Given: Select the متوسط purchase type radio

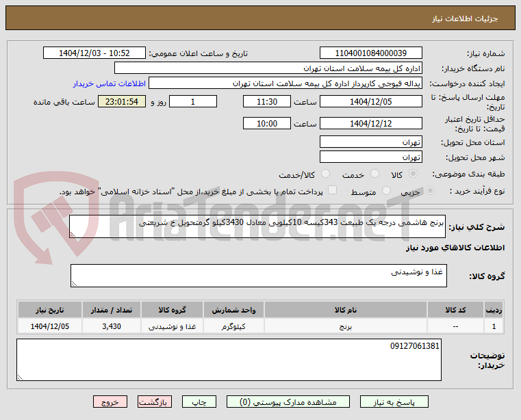Looking at the screenshot, I should coord(386,191).
